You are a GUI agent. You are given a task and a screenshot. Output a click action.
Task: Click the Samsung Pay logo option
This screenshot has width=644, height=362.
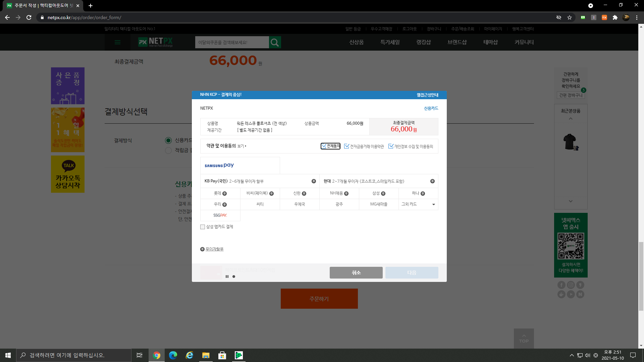click(219, 166)
